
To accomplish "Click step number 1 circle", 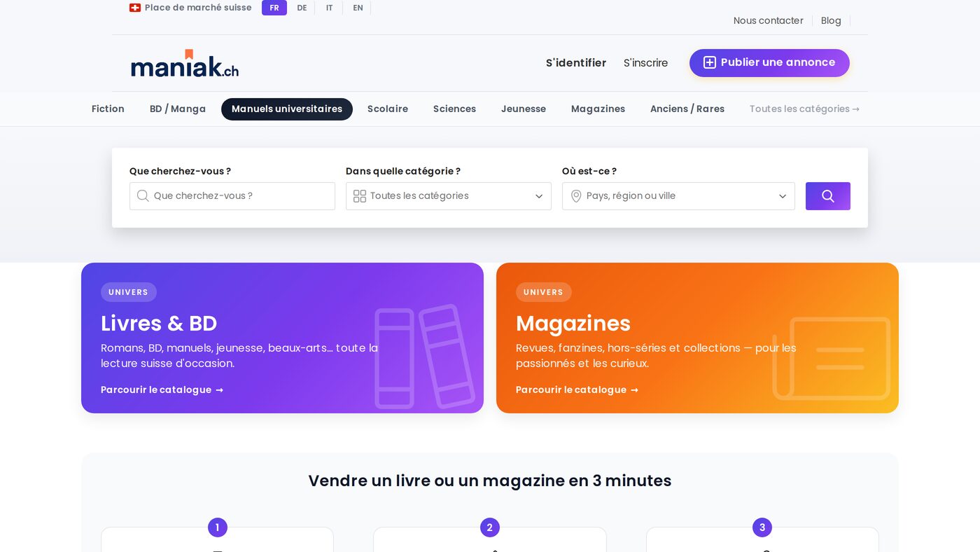I will (218, 527).
